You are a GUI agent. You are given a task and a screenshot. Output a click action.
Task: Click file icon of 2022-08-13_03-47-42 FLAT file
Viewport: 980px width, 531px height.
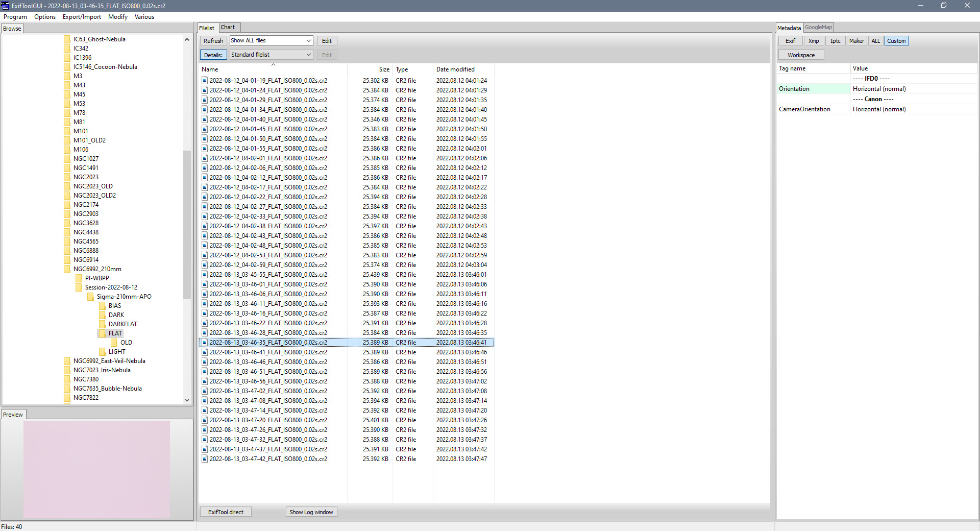click(205, 459)
